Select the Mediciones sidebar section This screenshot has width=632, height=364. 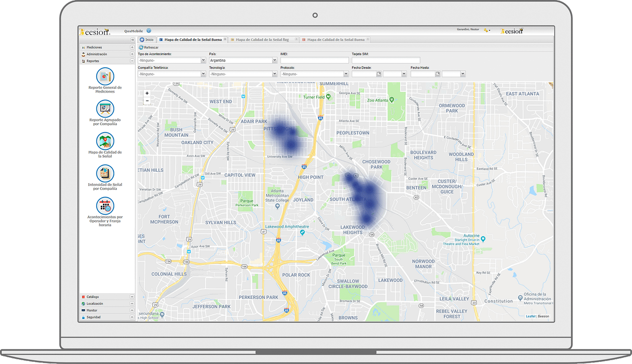(107, 47)
